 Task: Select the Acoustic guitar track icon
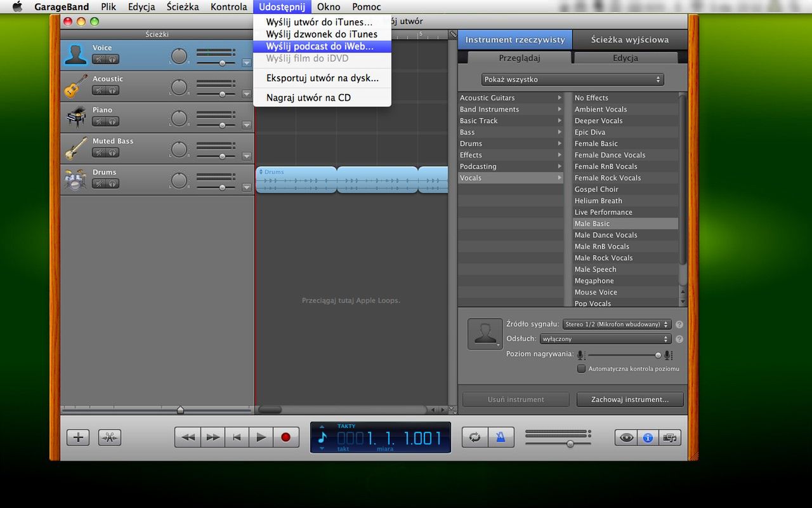pos(75,86)
